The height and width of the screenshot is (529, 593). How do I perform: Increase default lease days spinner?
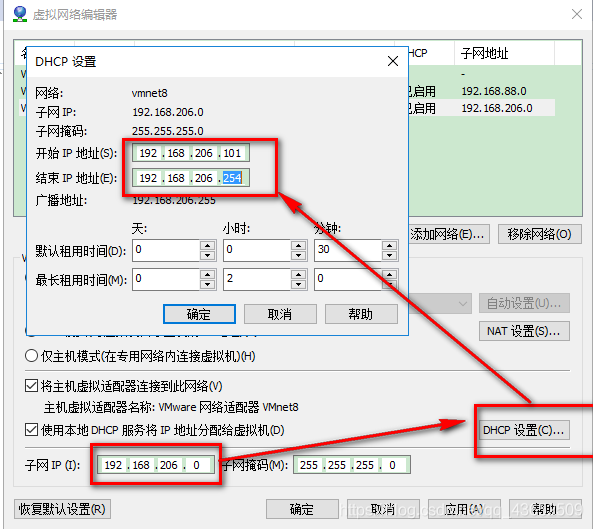click(207, 245)
